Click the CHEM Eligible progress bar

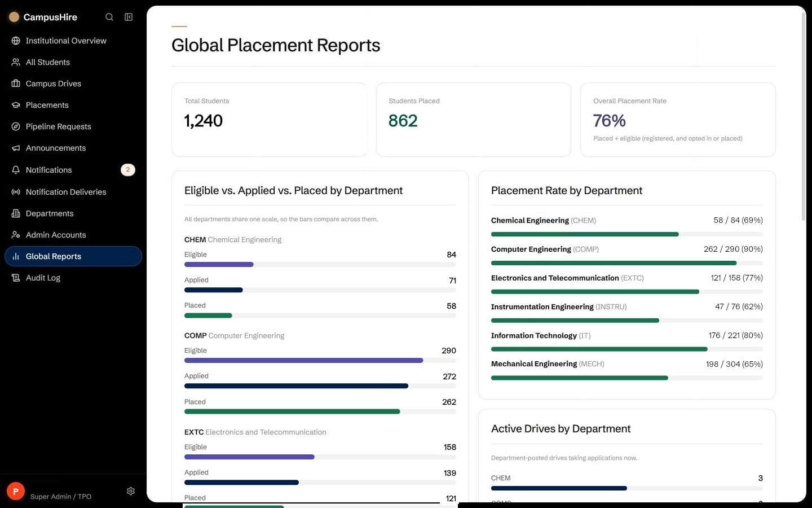pos(320,264)
